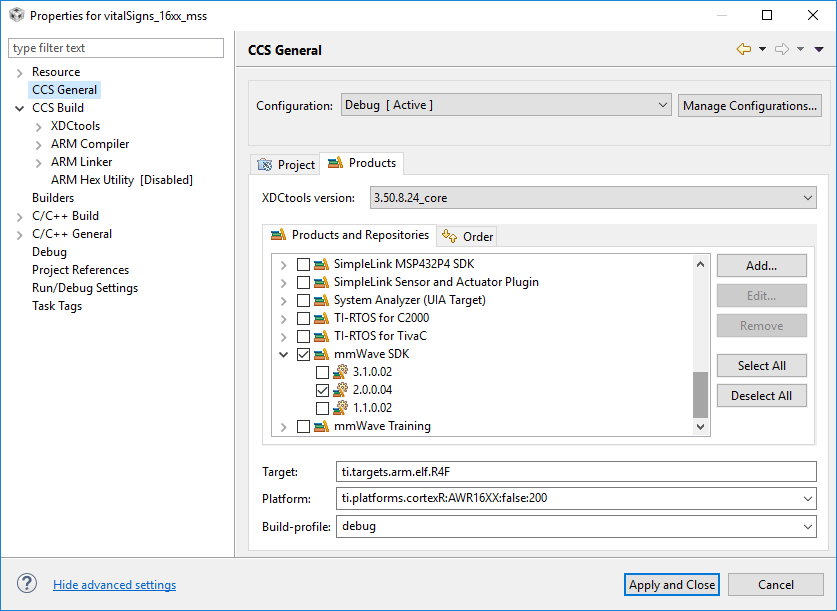
Task: Click the Project tab icon
Action: pos(265,165)
